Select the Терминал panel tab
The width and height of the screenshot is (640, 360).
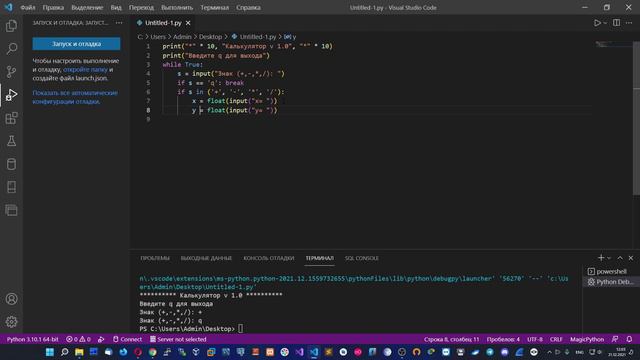320,258
